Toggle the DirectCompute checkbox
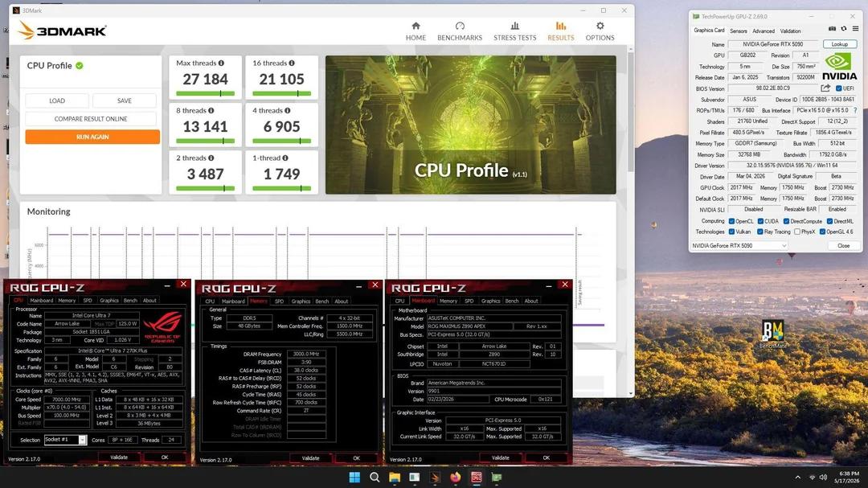This screenshot has width=868, height=488. [x=786, y=221]
